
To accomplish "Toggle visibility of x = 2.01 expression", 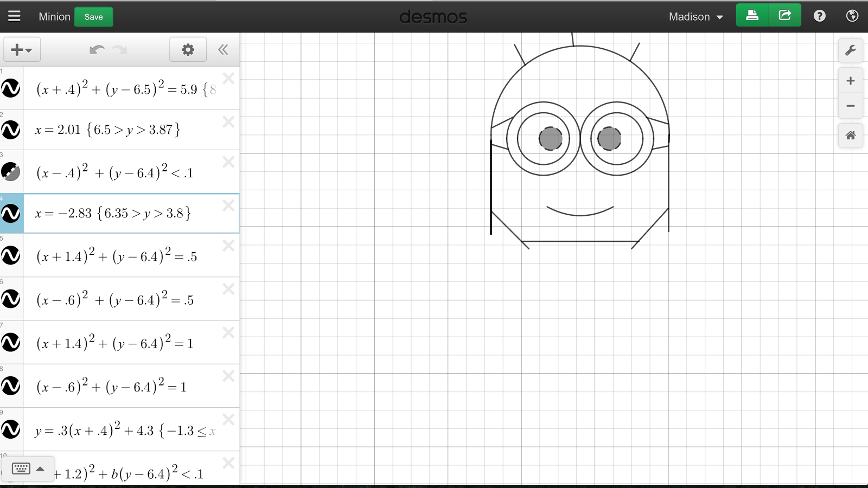I will 11,130.
